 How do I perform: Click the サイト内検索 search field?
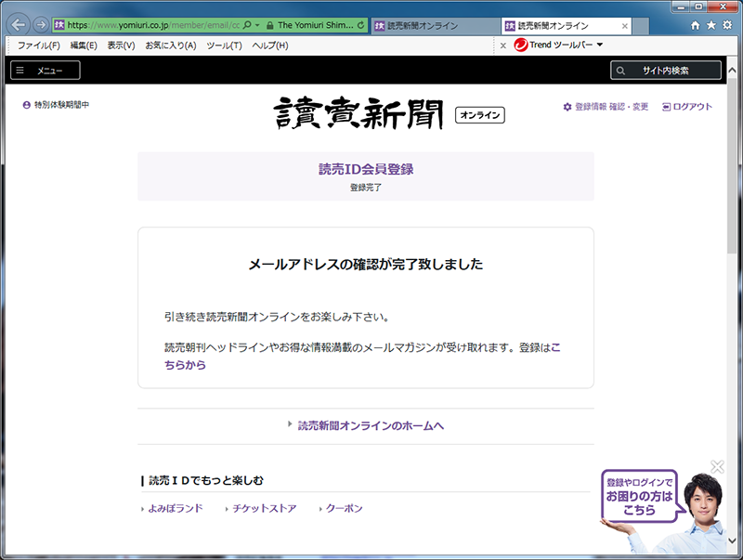[x=666, y=71]
